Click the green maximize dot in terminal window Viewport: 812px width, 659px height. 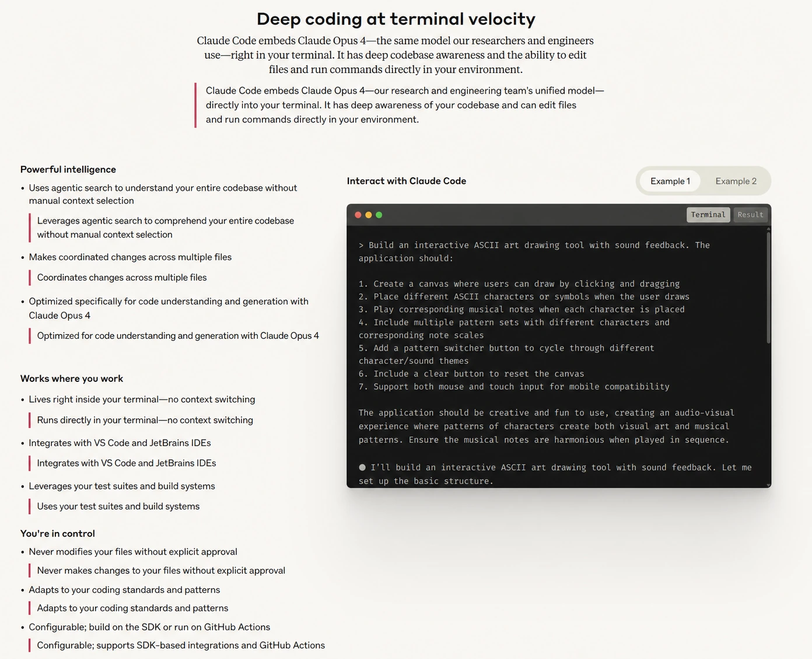[379, 215]
